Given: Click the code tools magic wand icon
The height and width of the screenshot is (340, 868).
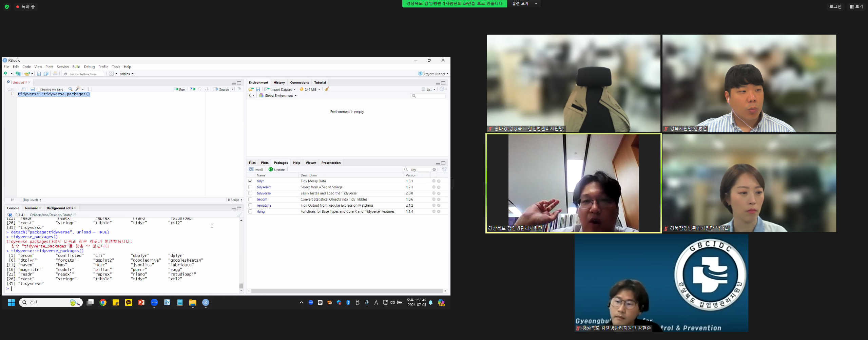Looking at the screenshot, I should point(78,89).
